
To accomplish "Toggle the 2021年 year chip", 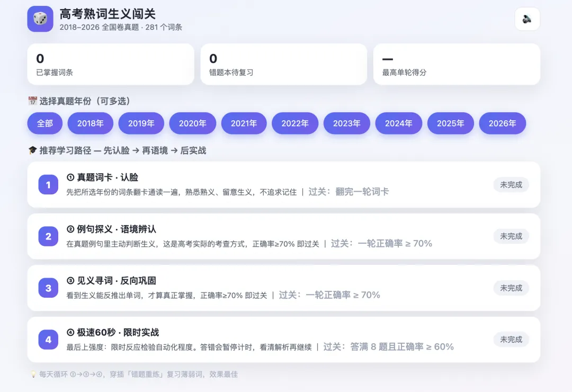I will click(x=244, y=123).
